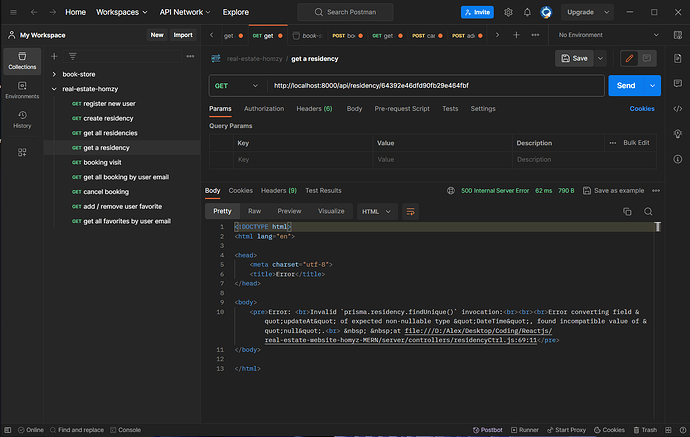The width and height of the screenshot is (690, 437).
Task: Switch to comments mode icon
Action: 648,59
